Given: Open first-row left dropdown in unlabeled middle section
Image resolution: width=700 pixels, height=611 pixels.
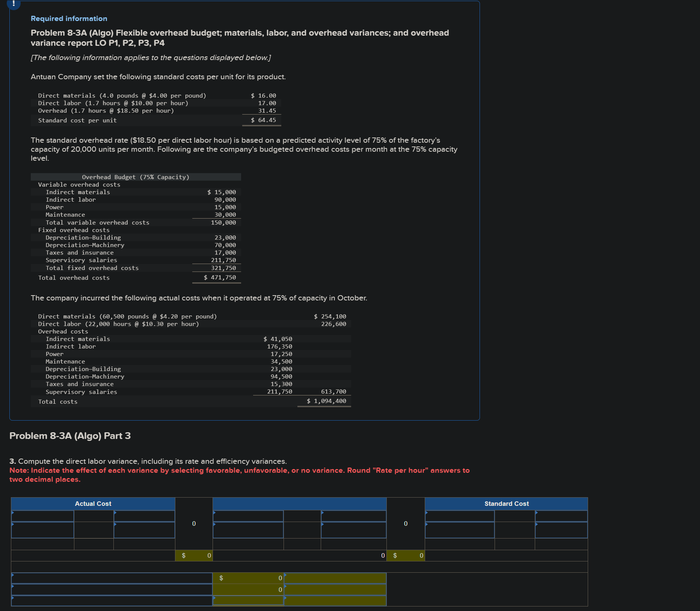Looking at the screenshot, I should (248, 516).
